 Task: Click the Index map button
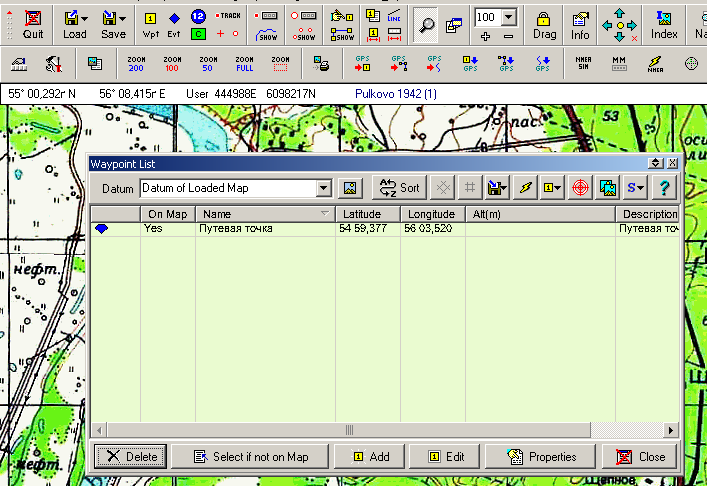(x=663, y=24)
